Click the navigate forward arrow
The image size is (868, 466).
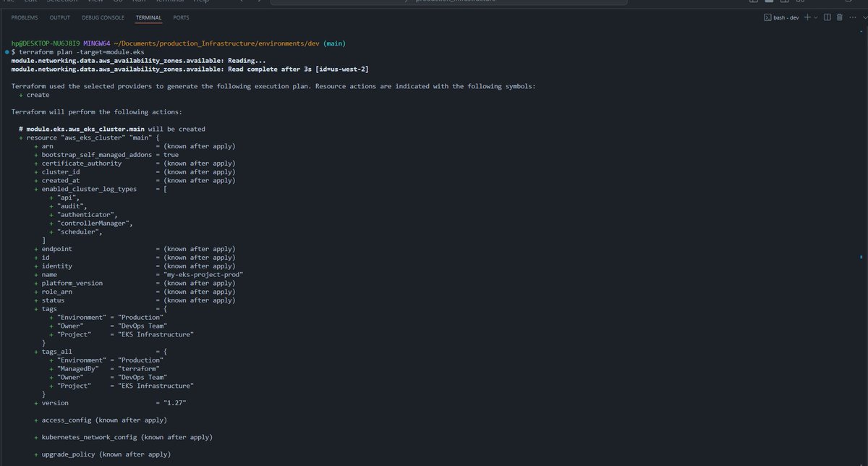(258, 2)
